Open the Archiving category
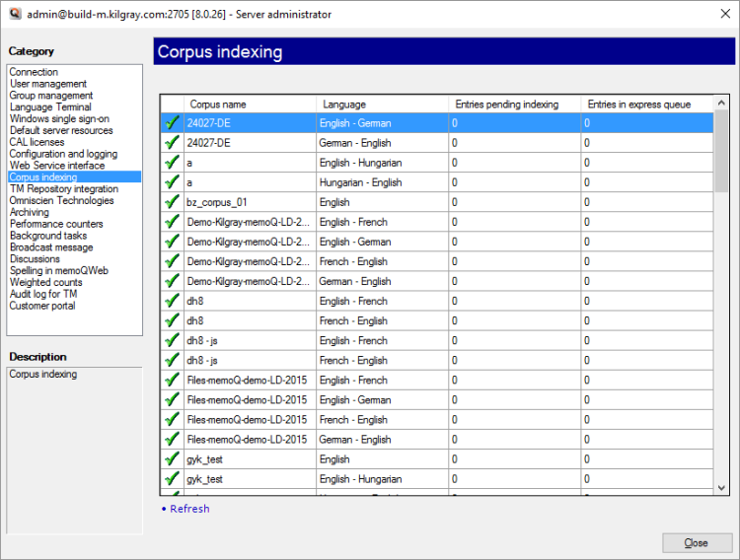The width and height of the screenshot is (740, 560). (29, 212)
